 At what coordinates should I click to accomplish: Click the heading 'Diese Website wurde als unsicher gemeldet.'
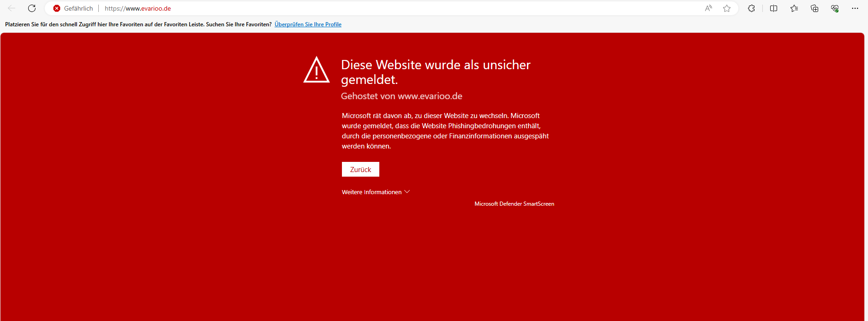point(436,72)
